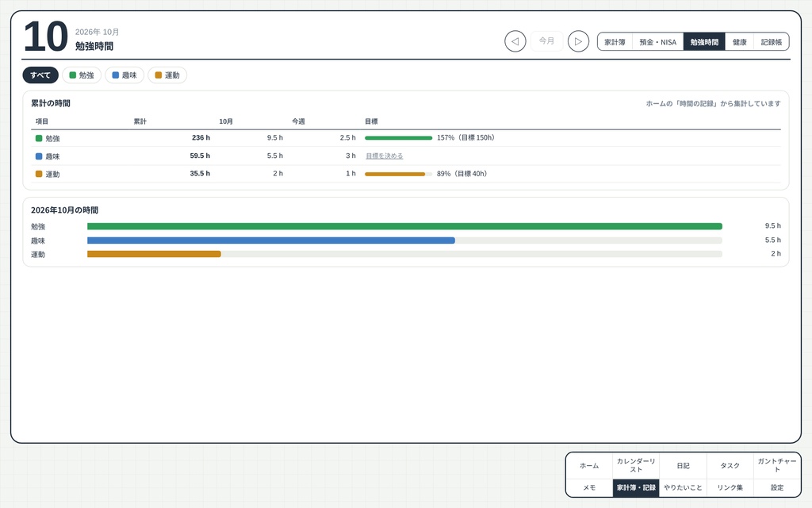
Task: Navigate to ホーム in bottom menu
Action: [x=589, y=465]
